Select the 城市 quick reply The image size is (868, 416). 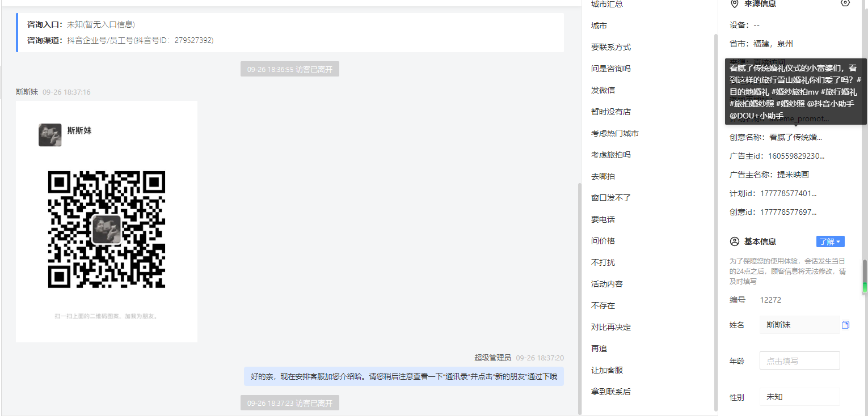[x=599, y=26]
